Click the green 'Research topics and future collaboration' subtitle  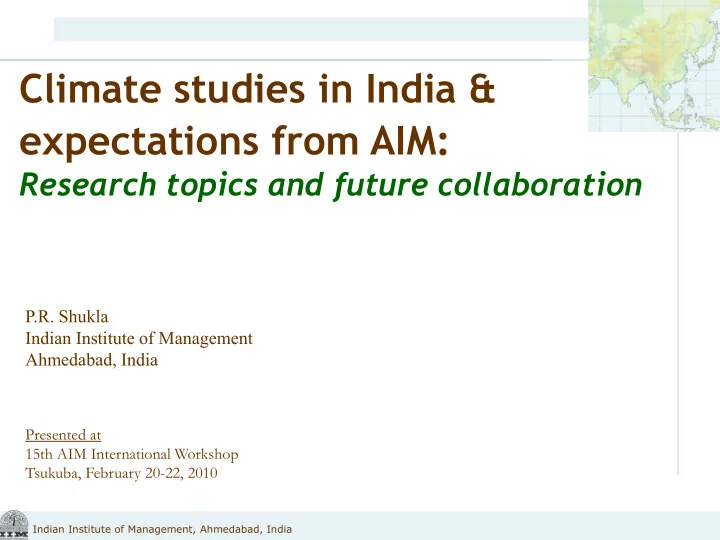(331, 186)
